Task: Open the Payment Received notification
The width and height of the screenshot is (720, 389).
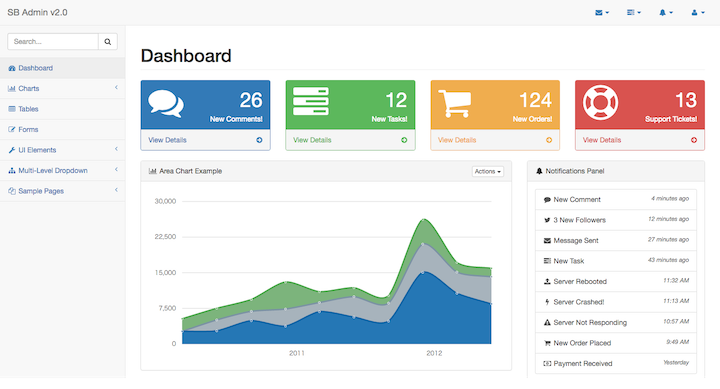Action: coord(616,363)
